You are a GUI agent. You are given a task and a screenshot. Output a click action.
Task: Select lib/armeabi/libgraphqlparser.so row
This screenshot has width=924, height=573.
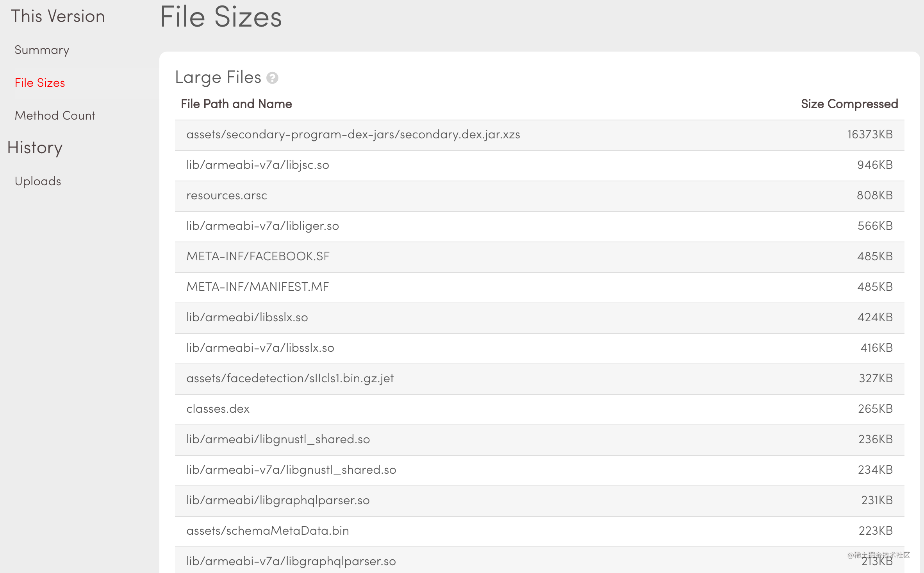point(540,501)
